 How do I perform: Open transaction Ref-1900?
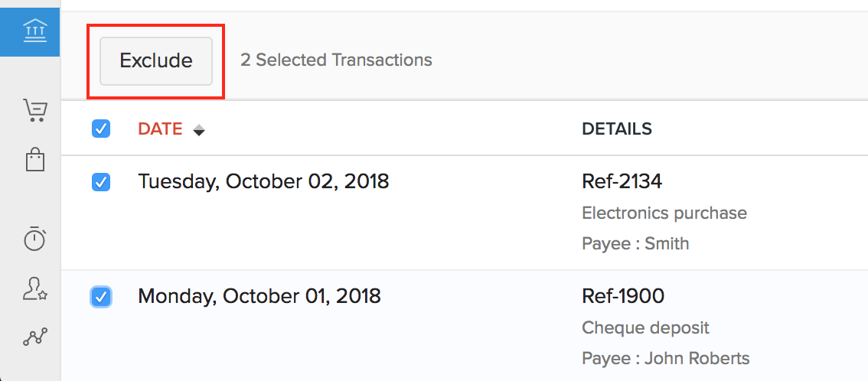pyautogui.click(x=623, y=295)
